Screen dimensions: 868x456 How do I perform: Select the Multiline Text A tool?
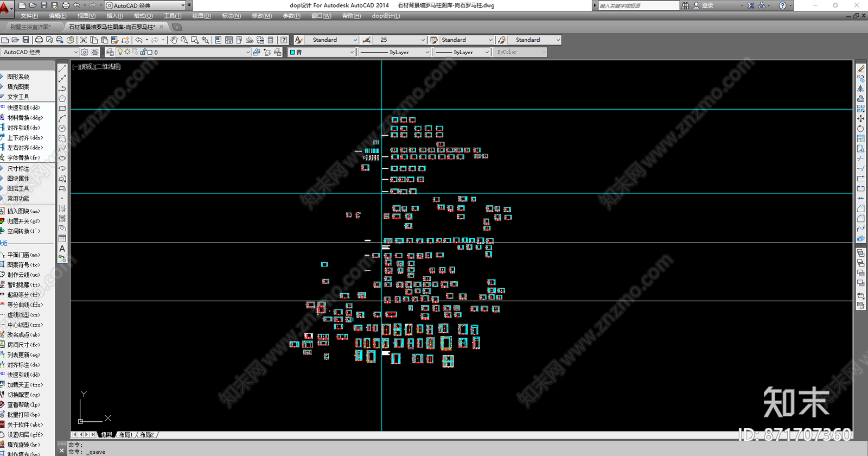click(x=62, y=249)
